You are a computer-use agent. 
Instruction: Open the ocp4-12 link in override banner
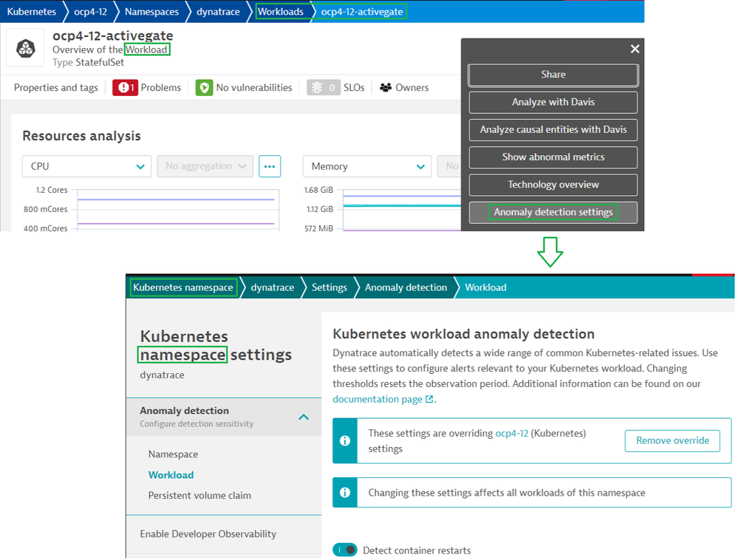[x=512, y=433]
